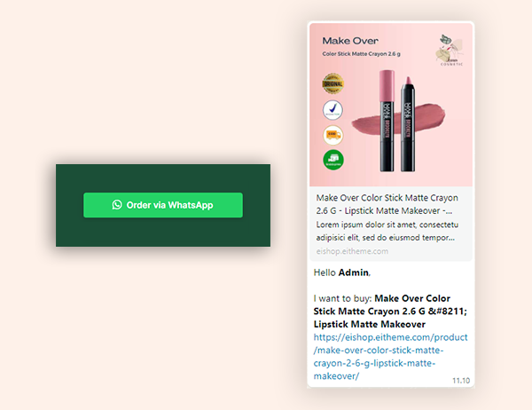Click the capped pink lipstick crayon
This screenshot has width=532, height=410.
click(x=387, y=121)
